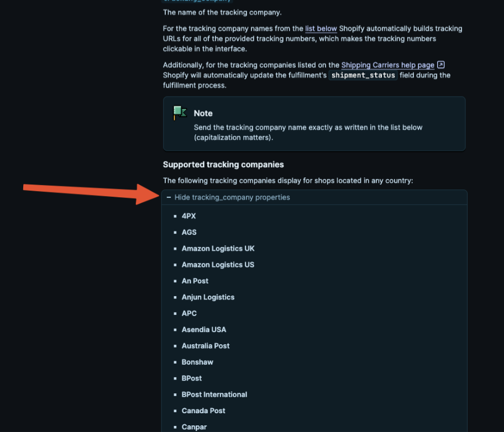Click the Australia Post entry
The image size is (504, 432).
[x=206, y=346]
